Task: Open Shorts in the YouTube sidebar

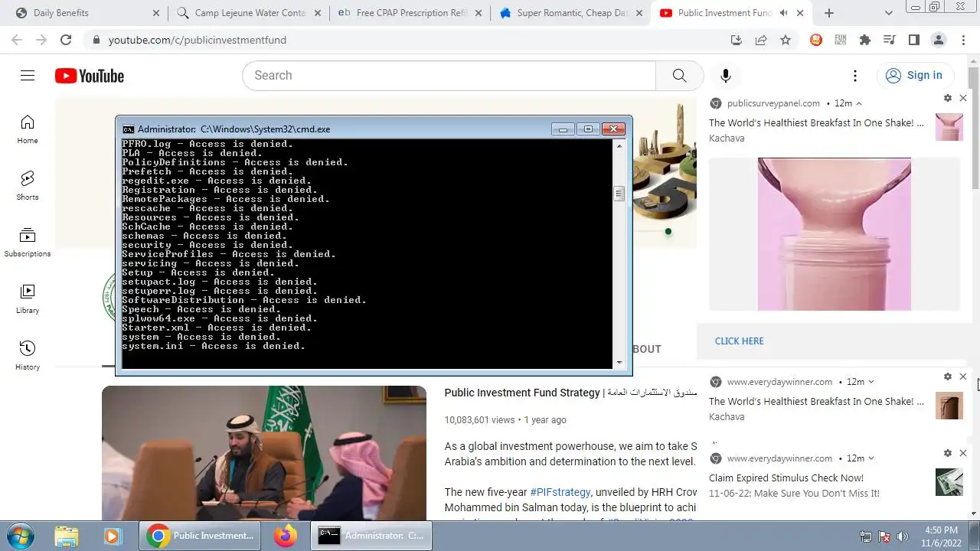Action: point(28,185)
